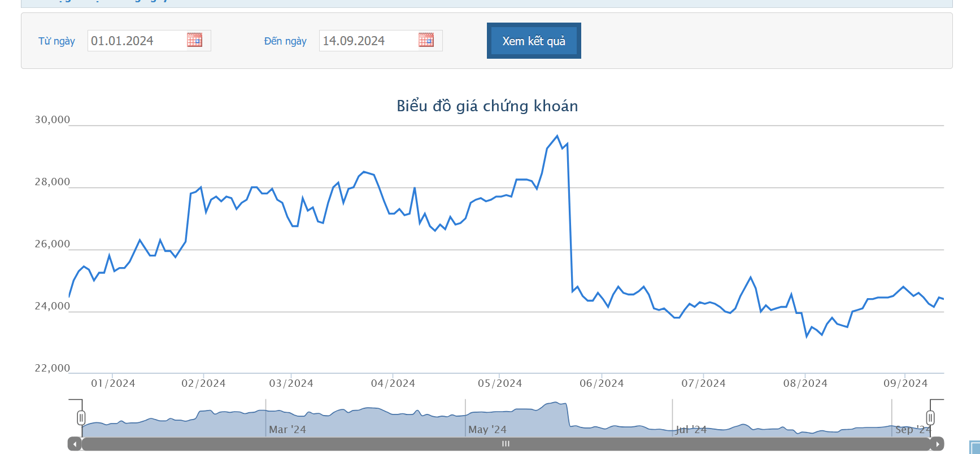Click the navigator scrollbar grip
Viewport: 980px width, 454px height.
point(506,444)
